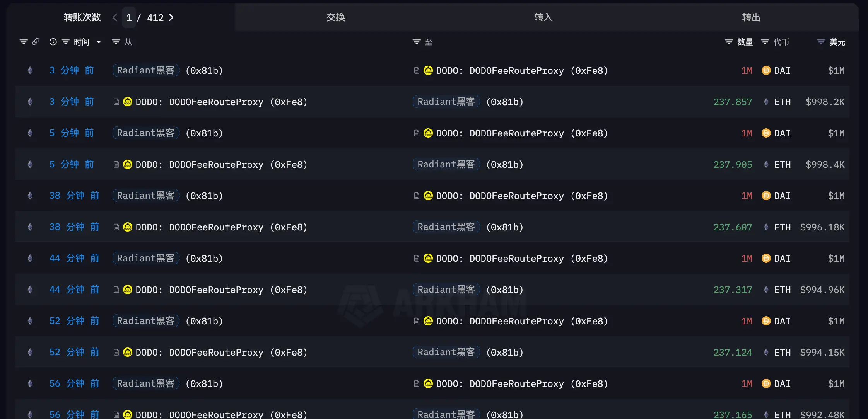Open the filter icon next to 从
868x419 pixels.
pos(116,42)
